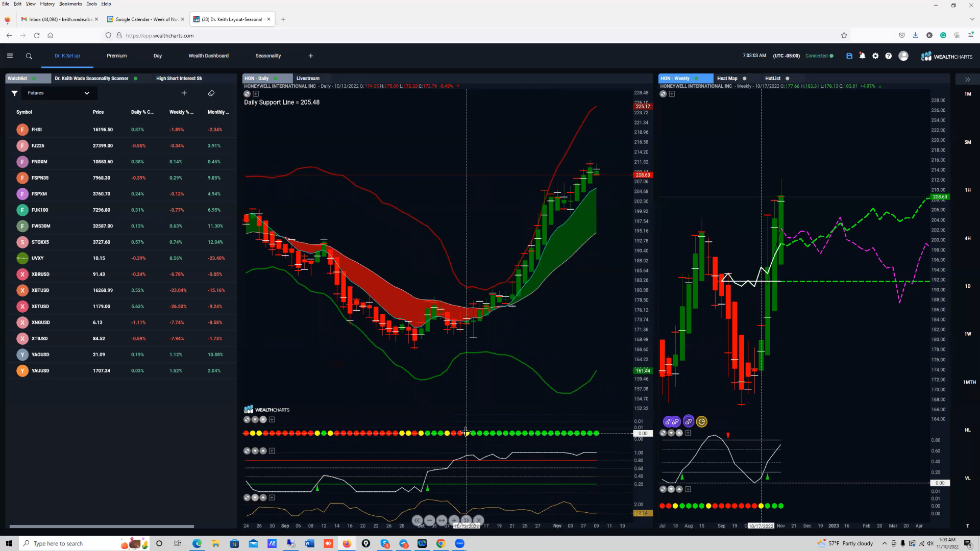
Task: Click the watchlist filter funnel icon
Action: (x=15, y=93)
